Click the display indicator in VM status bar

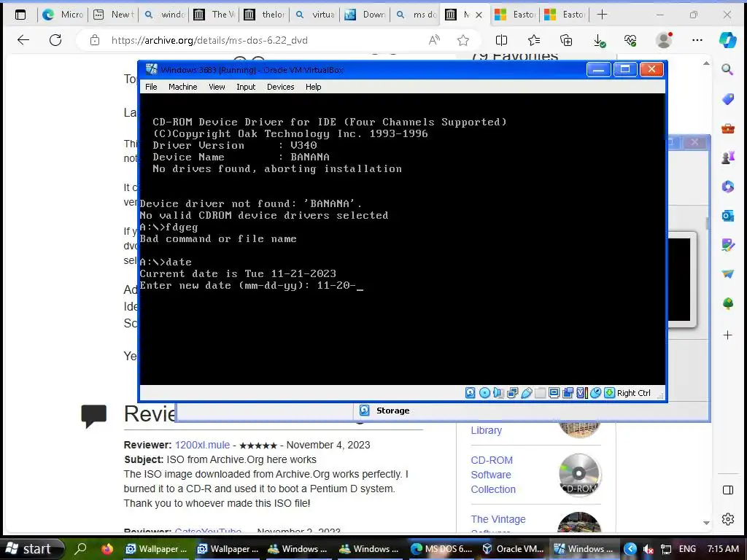(554, 393)
